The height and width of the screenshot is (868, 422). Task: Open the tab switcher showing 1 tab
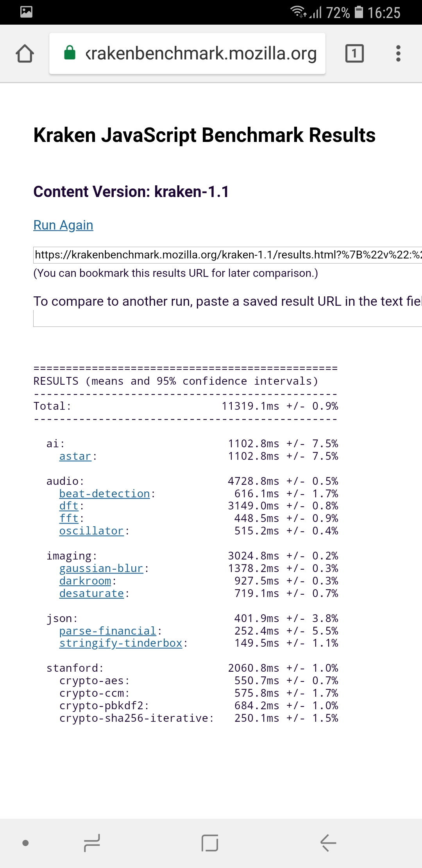[x=354, y=54]
